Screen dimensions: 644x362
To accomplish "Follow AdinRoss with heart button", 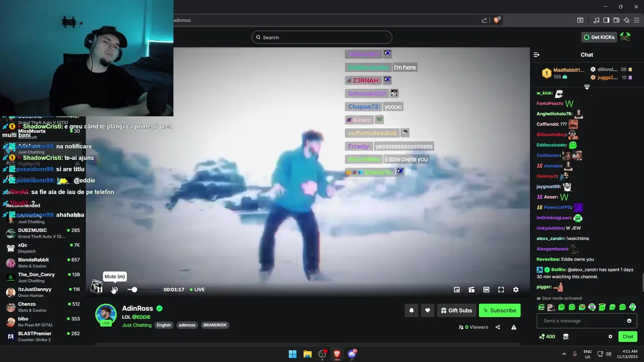I will pos(428,310).
